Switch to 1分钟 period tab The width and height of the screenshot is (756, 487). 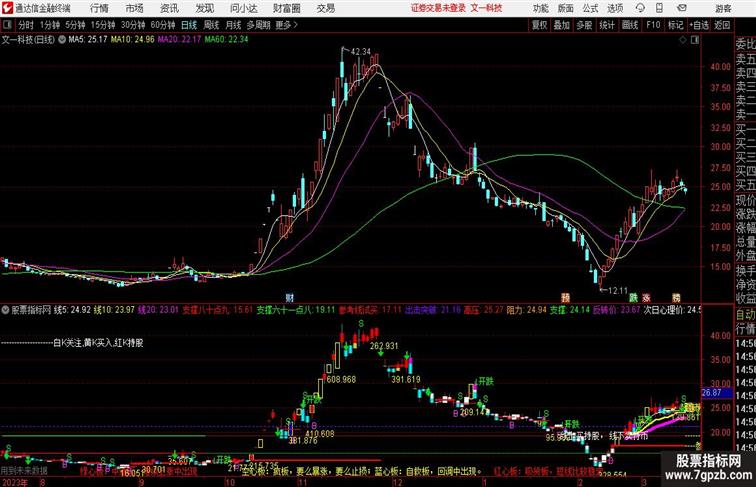coord(50,25)
